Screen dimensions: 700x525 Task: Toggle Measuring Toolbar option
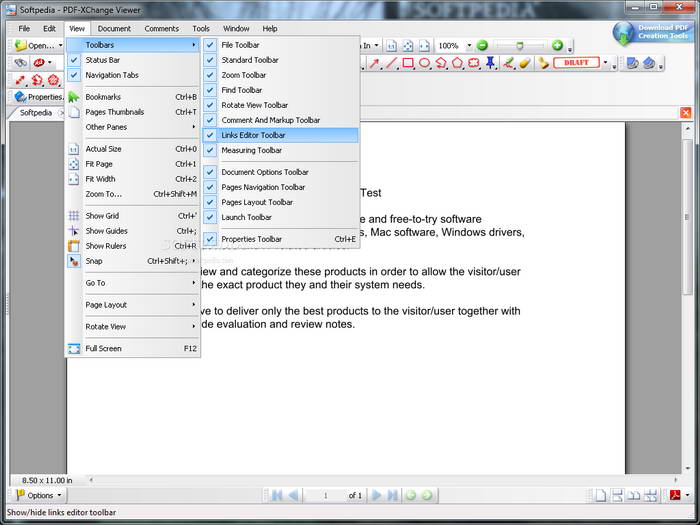tap(281, 150)
